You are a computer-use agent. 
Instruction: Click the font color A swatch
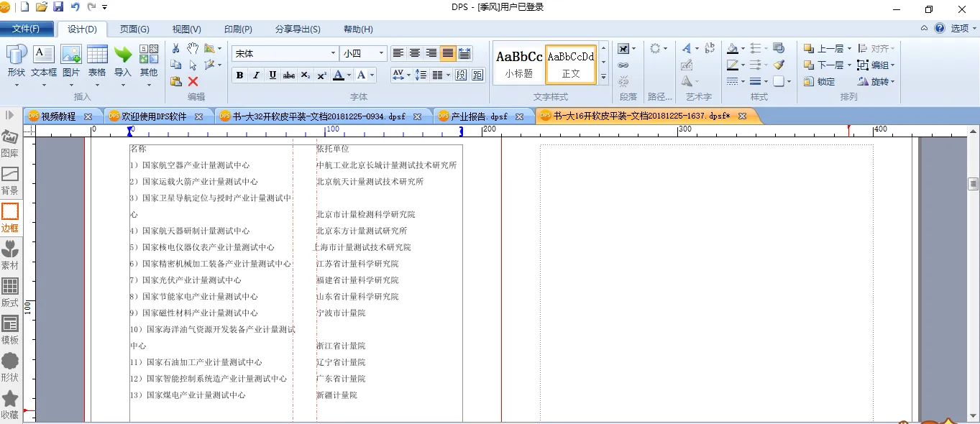338,75
